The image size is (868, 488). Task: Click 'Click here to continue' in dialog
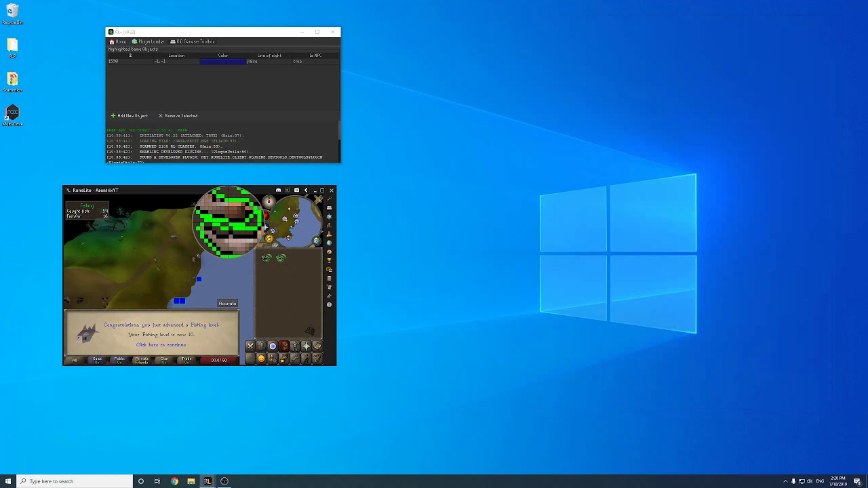[161, 345]
